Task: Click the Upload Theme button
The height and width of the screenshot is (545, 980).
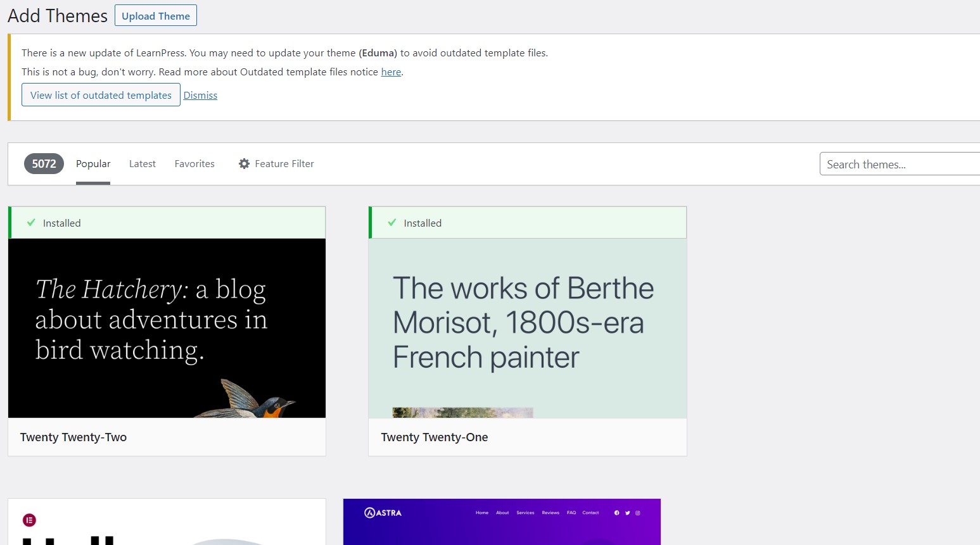Action: (x=156, y=15)
